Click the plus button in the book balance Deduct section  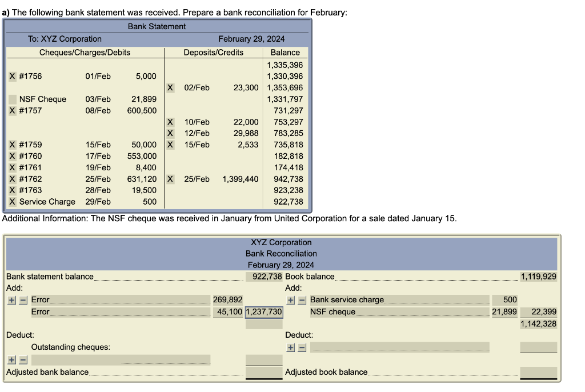click(x=292, y=347)
